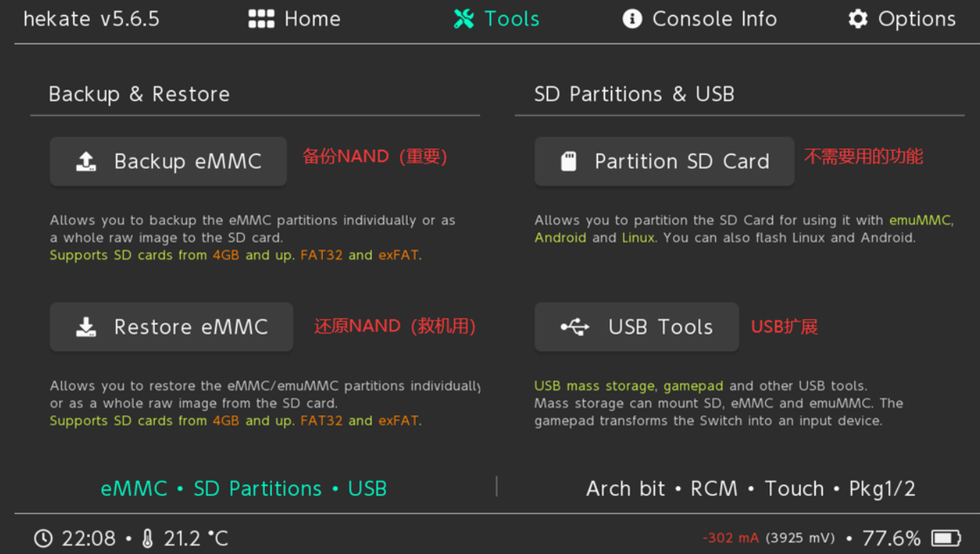Image resolution: width=980 pixels, height=554 pixels.
Task: Click the download icon on Restore eMMC
Action: coord(86,327)
